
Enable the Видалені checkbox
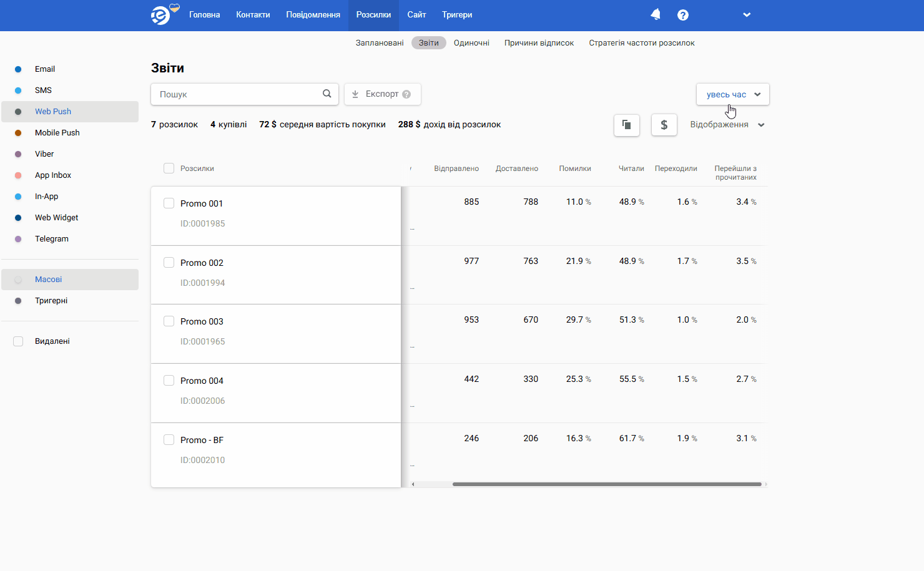point(18,341)
